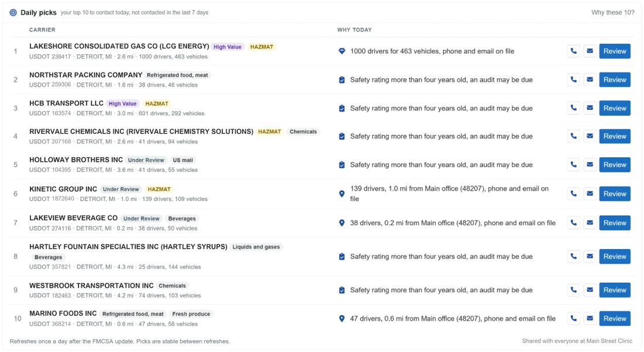
Task: Click Refrigerated food, meat tag on Northstar
Action: [x=177, y=75]
